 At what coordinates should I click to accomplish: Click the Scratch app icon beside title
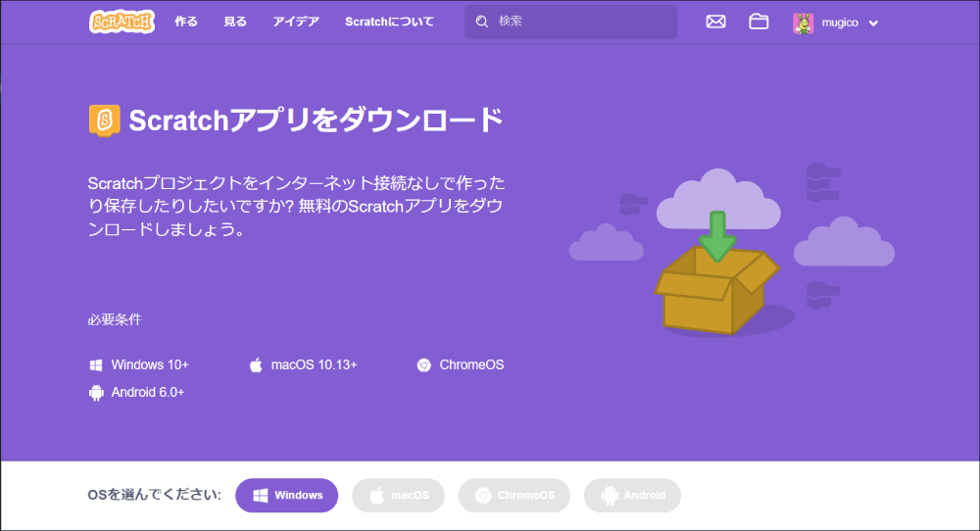(x=105, y=120)
